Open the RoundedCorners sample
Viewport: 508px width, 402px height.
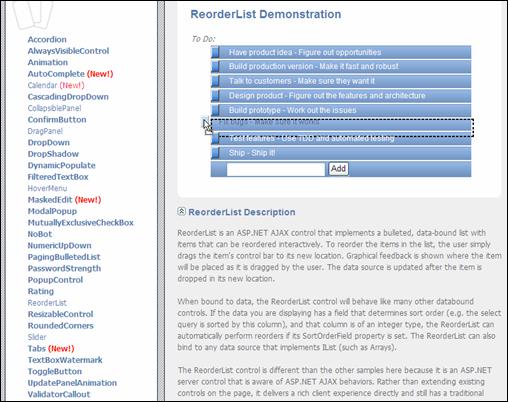(x=61, y=326)
